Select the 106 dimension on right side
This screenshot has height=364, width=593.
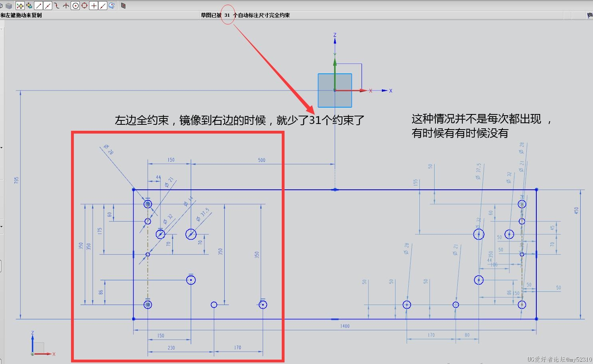coord(494,265)
